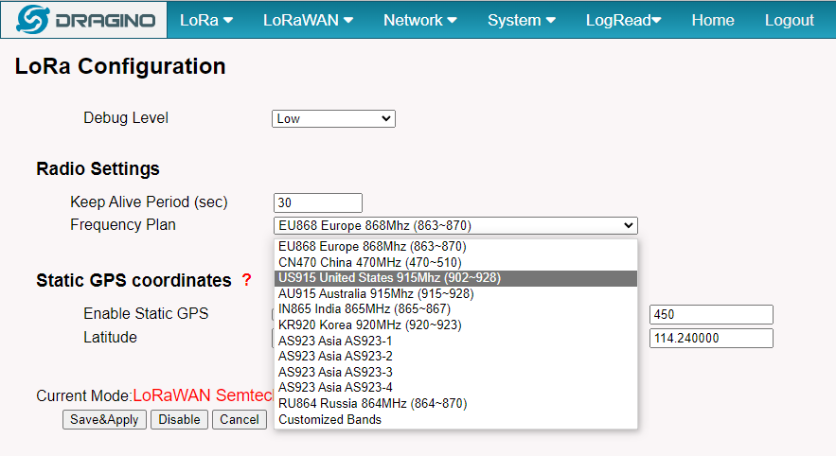Click the Radio Settings heading
This screenshot has height=456, width=836.
pos(98,169)
